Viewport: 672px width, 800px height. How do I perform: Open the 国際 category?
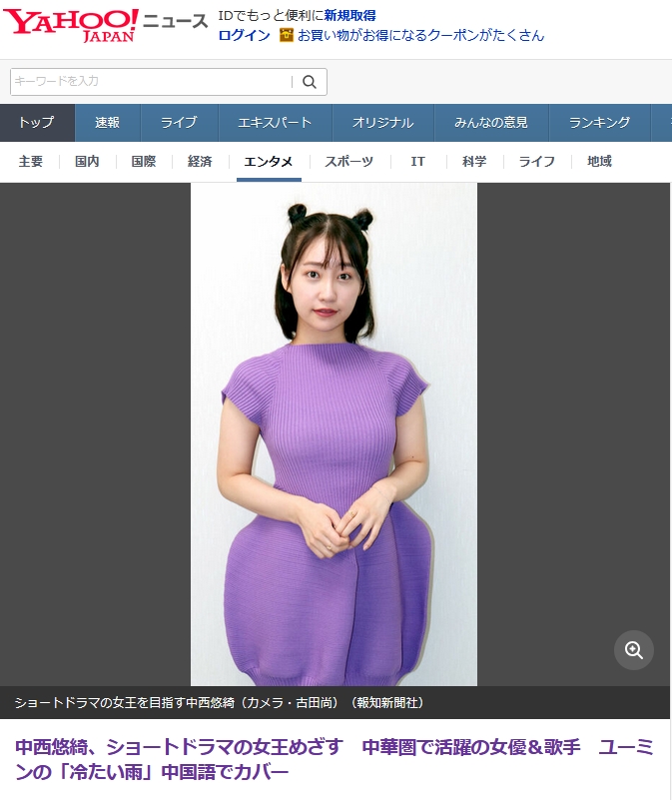click(144, 162)
